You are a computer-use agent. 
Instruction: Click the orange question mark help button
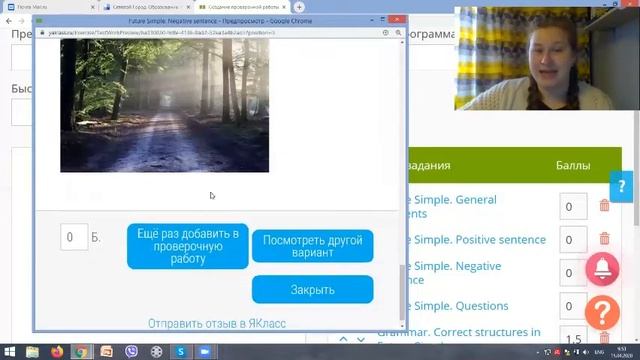[x=602, y=313]
